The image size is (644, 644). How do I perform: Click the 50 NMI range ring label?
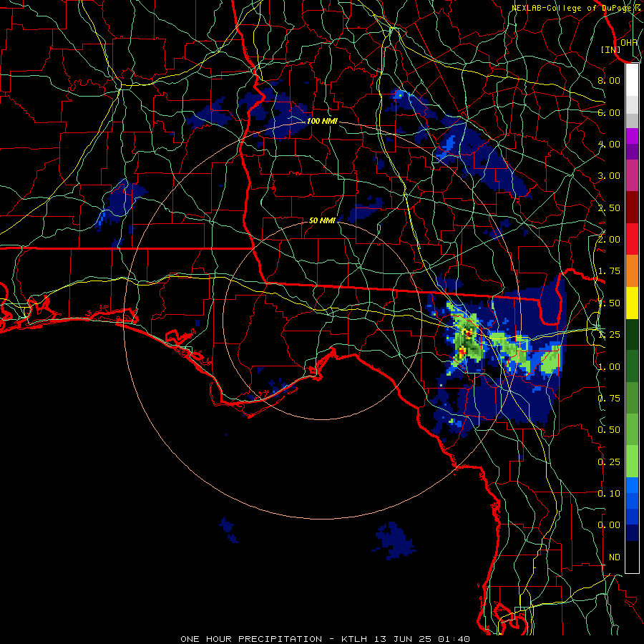click(322, 220)
